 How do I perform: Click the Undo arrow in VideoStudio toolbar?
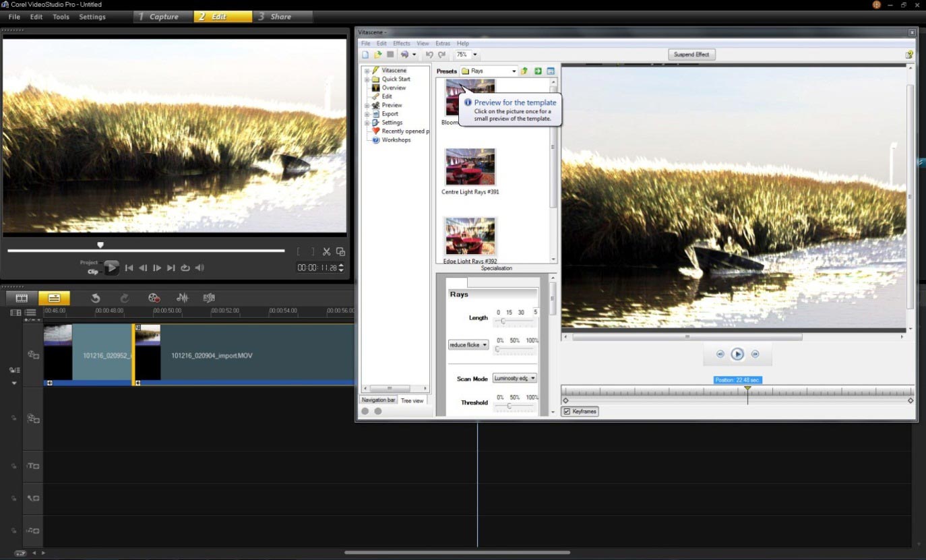point(94,297)
